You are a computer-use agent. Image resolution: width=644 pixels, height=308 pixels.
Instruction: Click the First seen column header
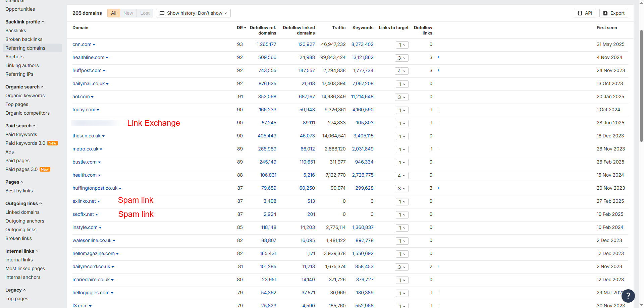tap(606, 28)
